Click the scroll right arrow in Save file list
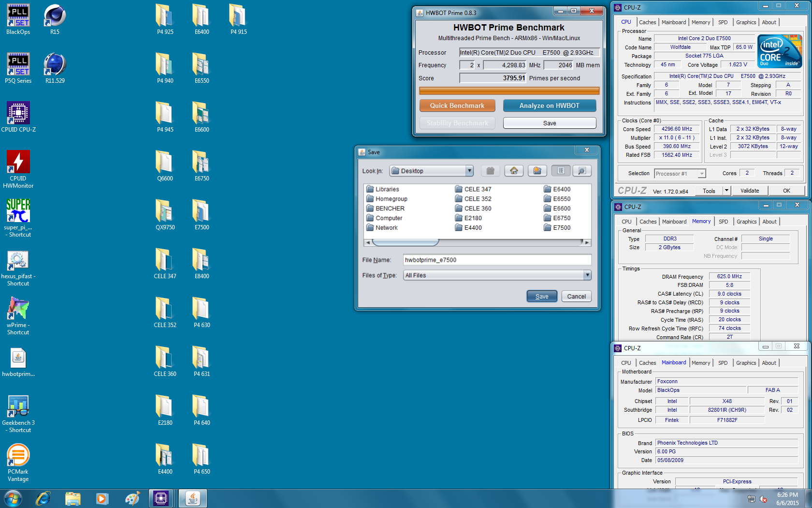 (587, 242)
